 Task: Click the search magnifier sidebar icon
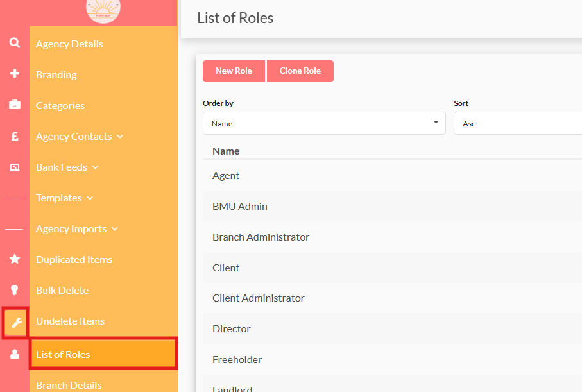point(15,43)
